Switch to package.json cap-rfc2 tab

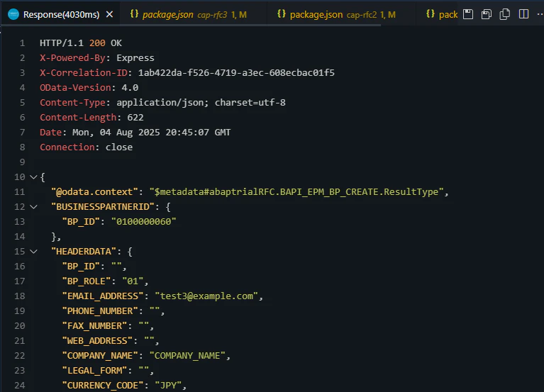click(341, 14)
